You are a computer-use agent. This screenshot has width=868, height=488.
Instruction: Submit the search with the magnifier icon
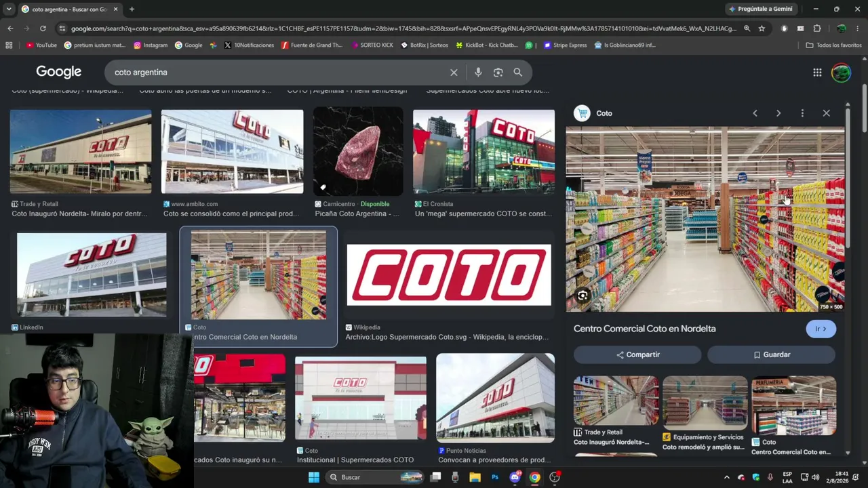coord(518,73)
